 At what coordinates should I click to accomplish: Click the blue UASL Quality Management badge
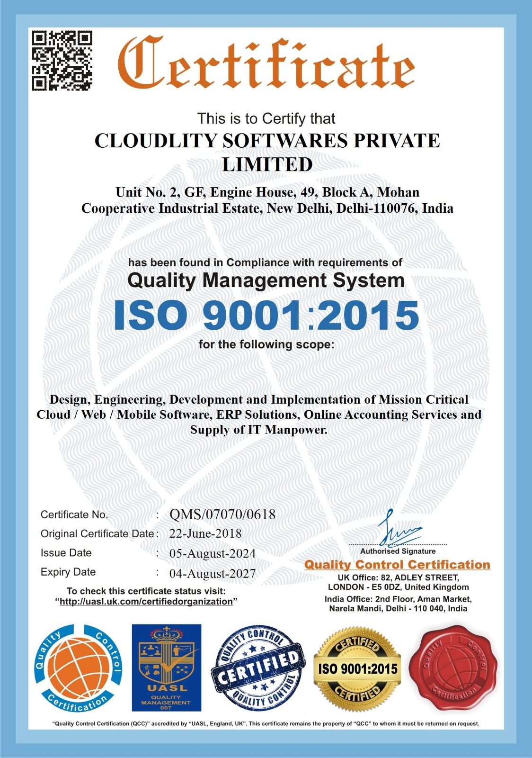click(x=166, y=668)
